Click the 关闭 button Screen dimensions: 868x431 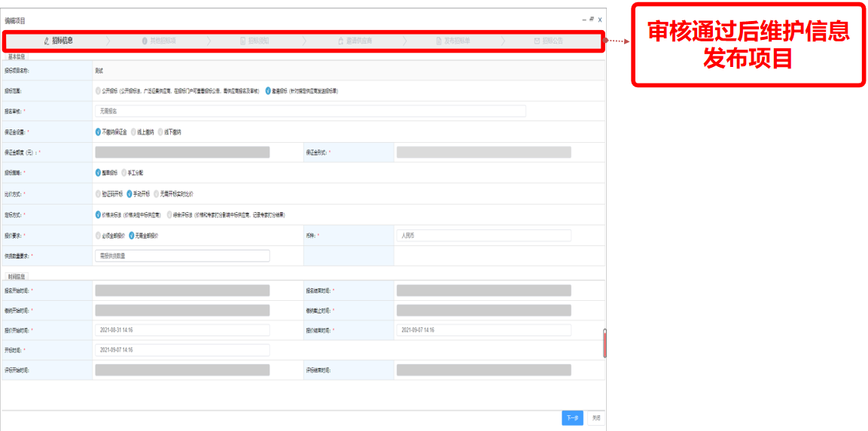click(x=595, y=418)
